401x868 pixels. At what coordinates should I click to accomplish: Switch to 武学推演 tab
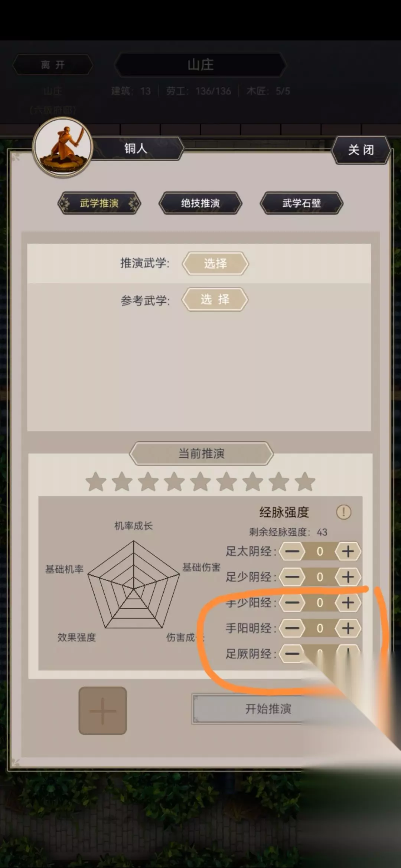[x=99, y=203]
